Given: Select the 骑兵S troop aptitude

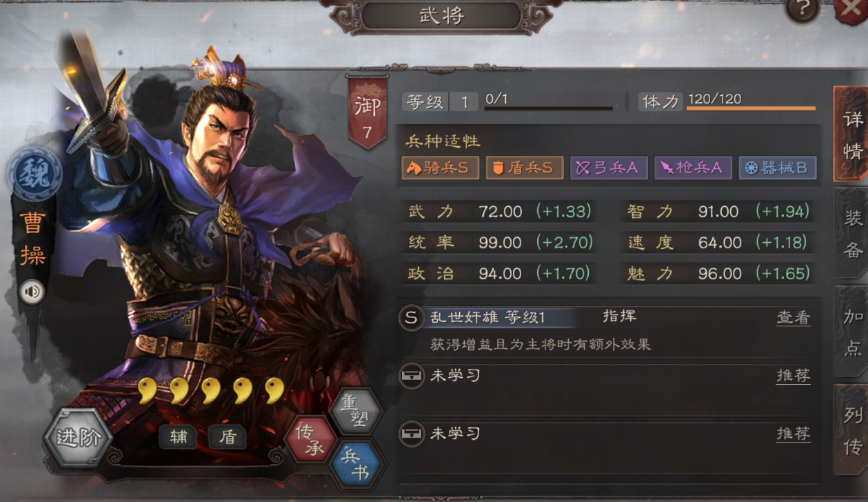Looking at the screenshot, I should point(440,168).
